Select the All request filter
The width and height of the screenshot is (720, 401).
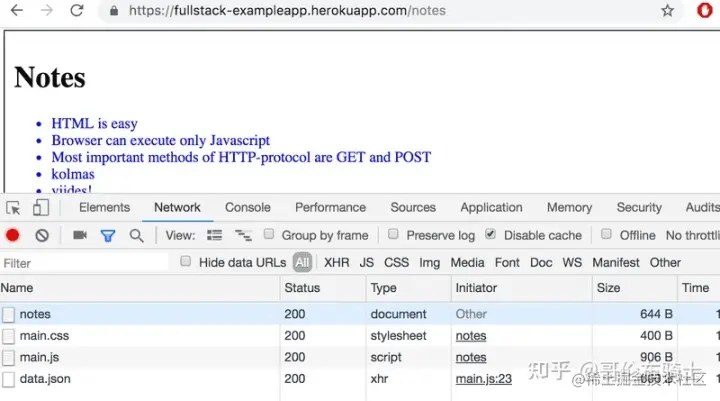pyautogui.click(x=302, y=263)
